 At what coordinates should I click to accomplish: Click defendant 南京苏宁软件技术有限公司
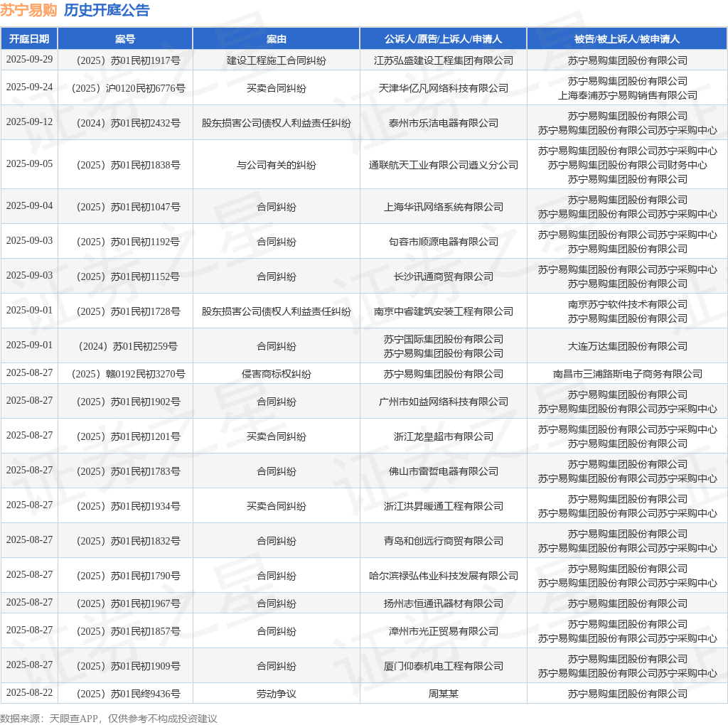[627, 304]
